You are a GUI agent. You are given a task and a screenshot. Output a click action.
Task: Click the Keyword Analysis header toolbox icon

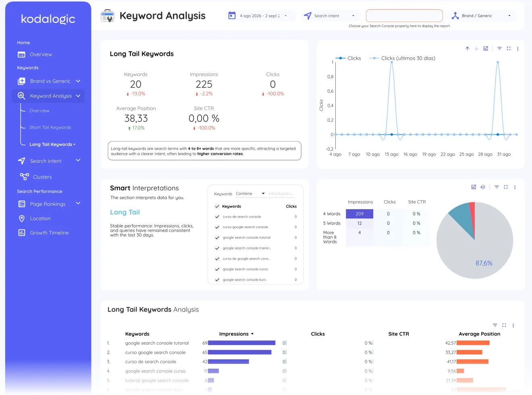tap(108, 16)
